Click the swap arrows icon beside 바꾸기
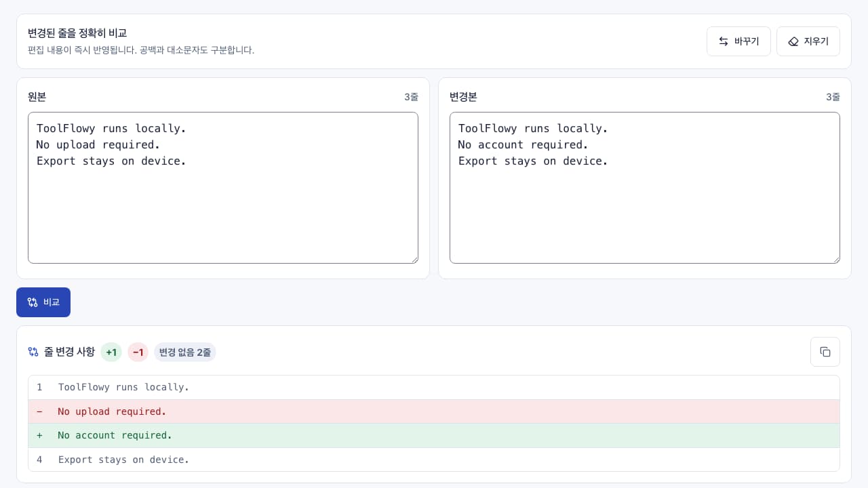 coord(724,41)
